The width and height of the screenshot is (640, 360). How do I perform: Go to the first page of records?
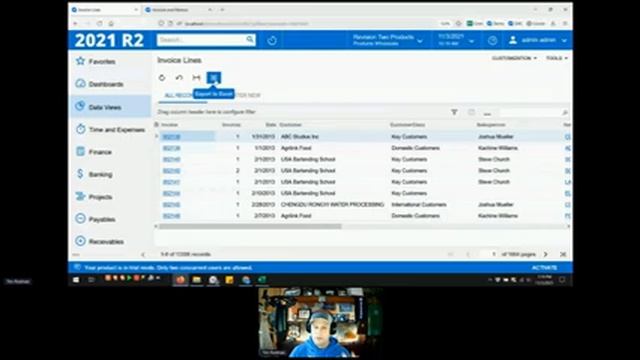coord(451,254)
